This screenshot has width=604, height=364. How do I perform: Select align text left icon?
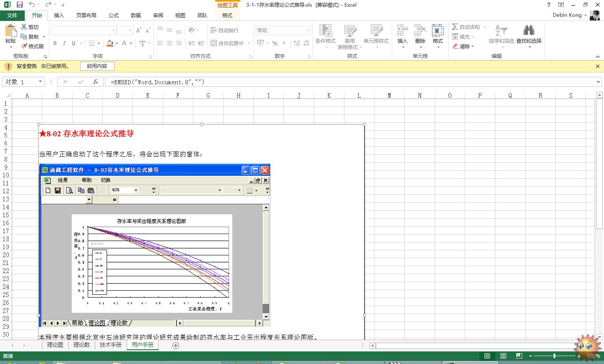click(160, 43)
